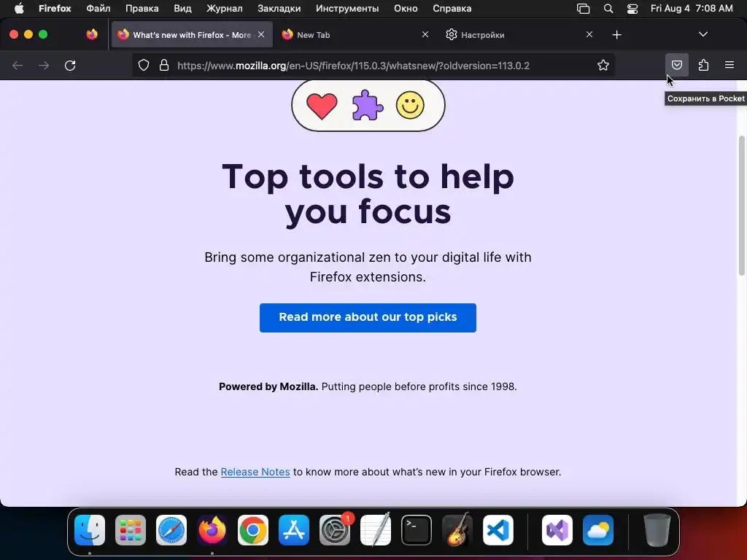
Task: Open the cloud weather app in Dock
Action: click(598, 530)
